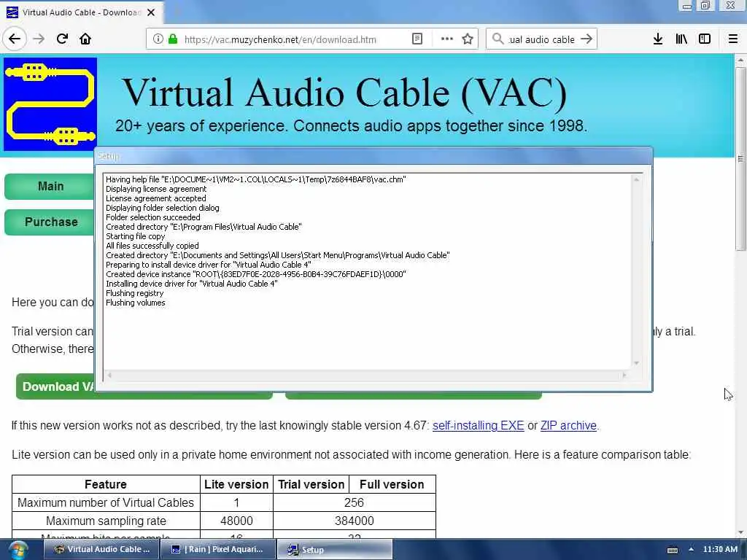Viewport: 747px width, 560px height.
Task: Bookmark this page with the star
Action: click(x=468, y=39)
